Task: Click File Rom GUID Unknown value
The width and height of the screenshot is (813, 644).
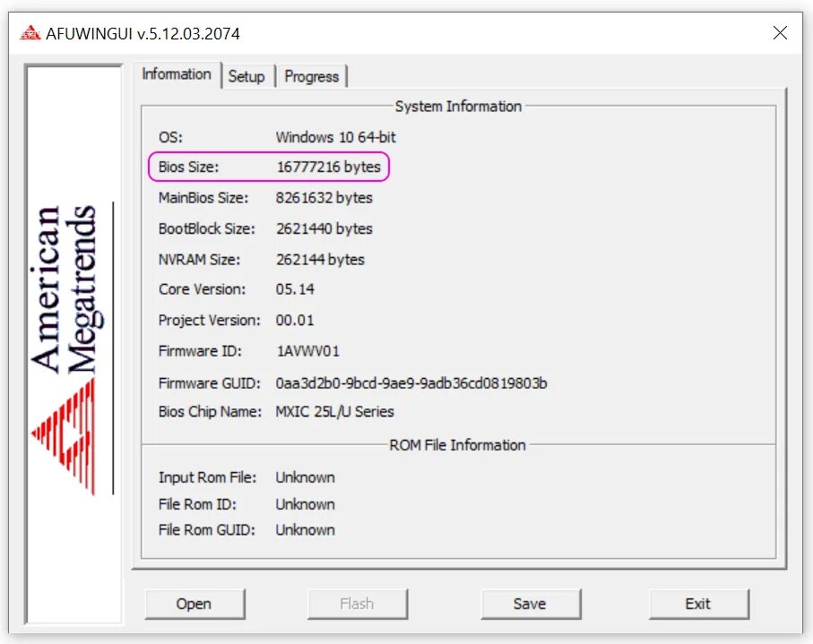Action: [305, 530]
